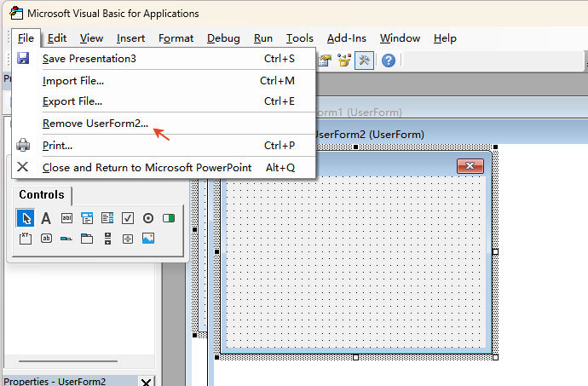Choose the OptionButton control in Toolbox

tap(148, 218)
